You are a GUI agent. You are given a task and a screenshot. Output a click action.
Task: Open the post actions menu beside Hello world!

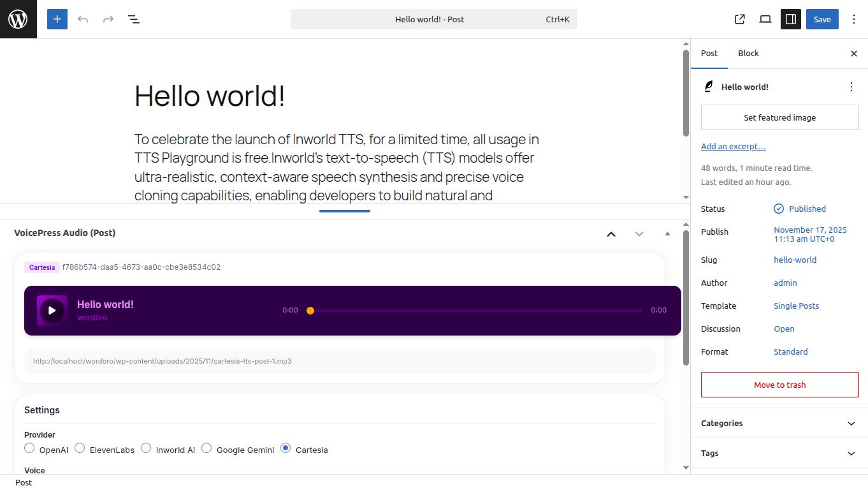(851, 87)
